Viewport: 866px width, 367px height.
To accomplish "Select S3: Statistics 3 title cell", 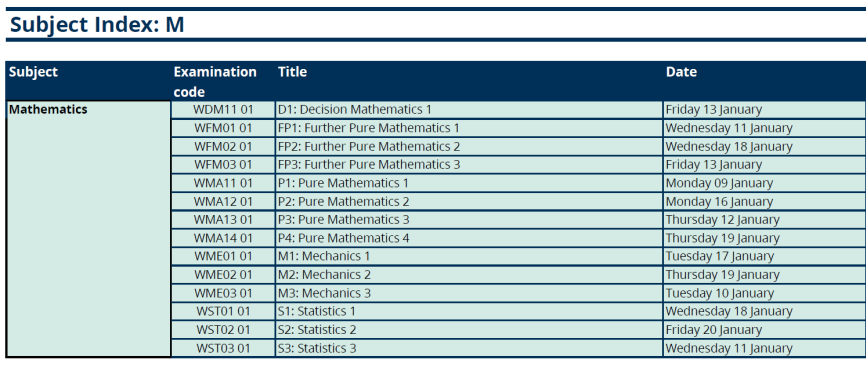I will pyautogui.click(x=469, y=348).
